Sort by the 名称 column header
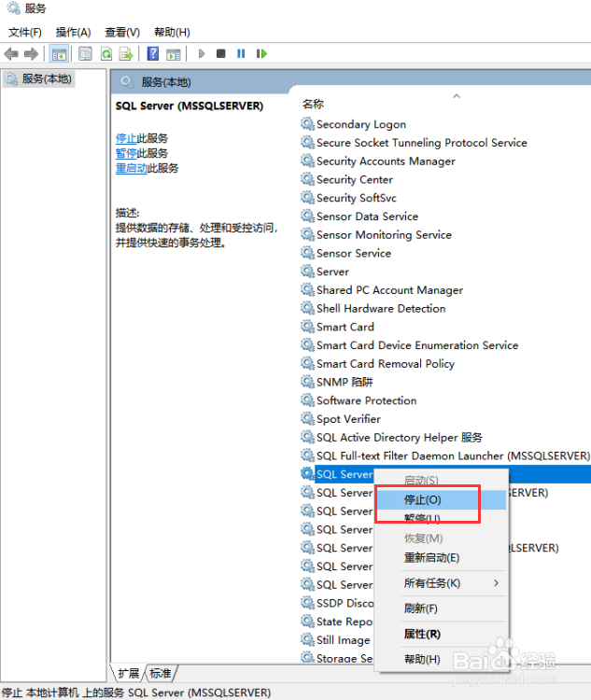The width and height of the screenshot is (591, 700). click(x=313, y=104)
